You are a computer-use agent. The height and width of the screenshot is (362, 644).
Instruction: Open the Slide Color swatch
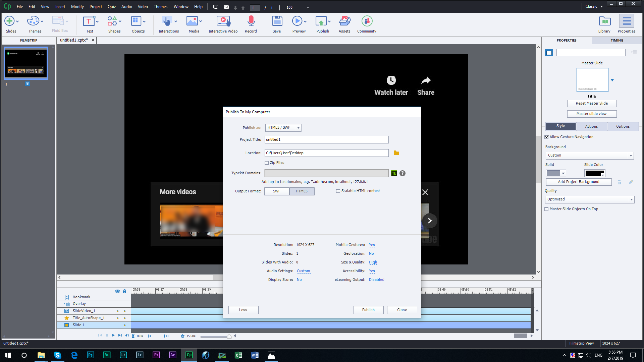(594, 173)
